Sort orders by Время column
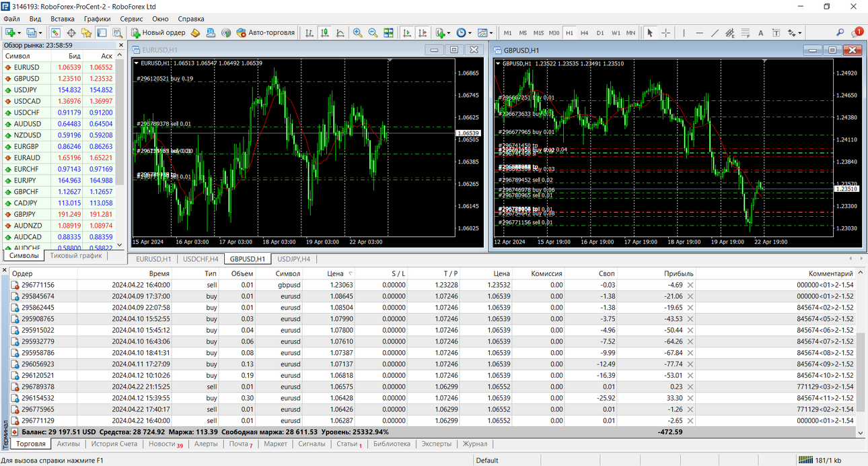Viewport: 868px width, 466px height. tap(124, 273)
